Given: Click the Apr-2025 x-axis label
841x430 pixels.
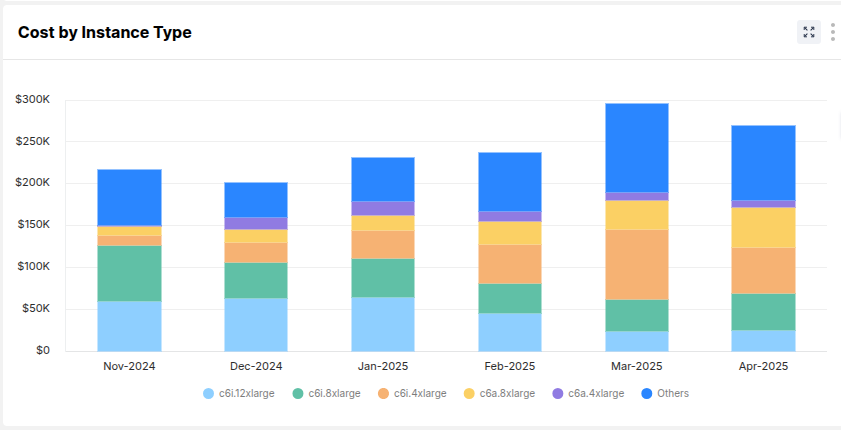Looking at the screenshot, I should [763, 366].
